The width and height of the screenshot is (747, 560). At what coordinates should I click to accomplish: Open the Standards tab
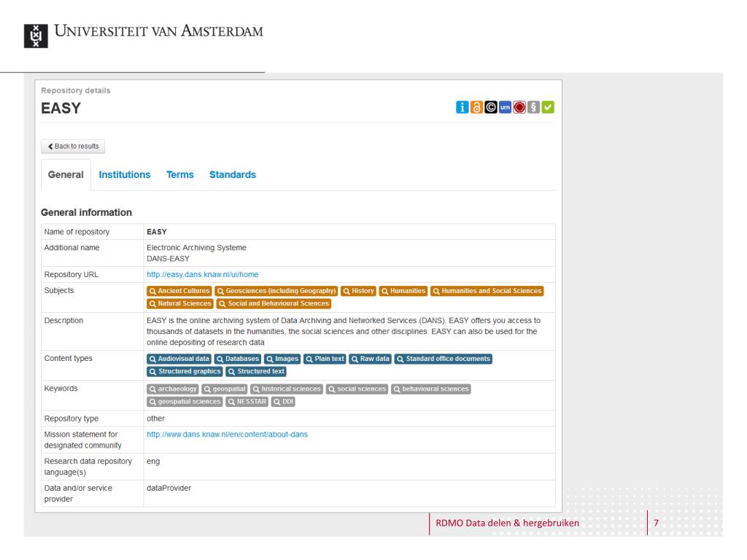pyautogui.click(x=233, y=175)
